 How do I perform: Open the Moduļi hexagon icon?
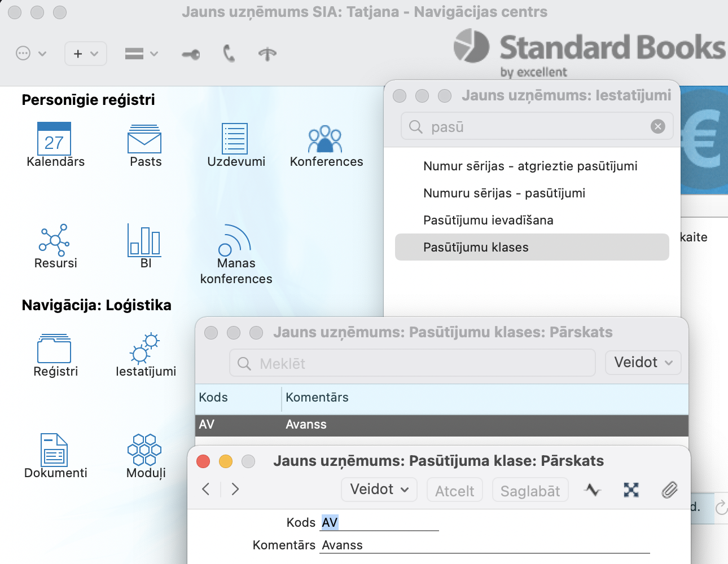[144, 450]
